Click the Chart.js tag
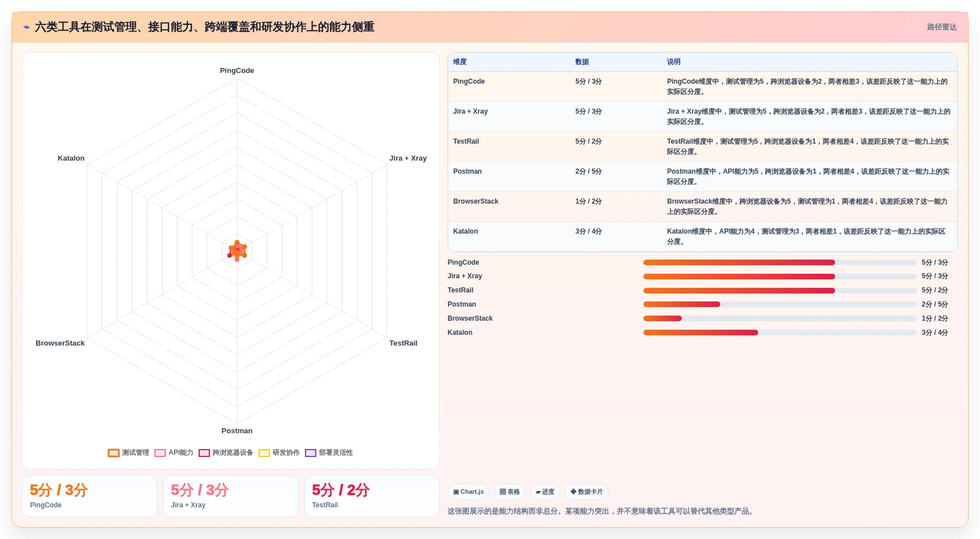This screenshot has width=980, height=539. pyautogui.click(x=468, y=492)
